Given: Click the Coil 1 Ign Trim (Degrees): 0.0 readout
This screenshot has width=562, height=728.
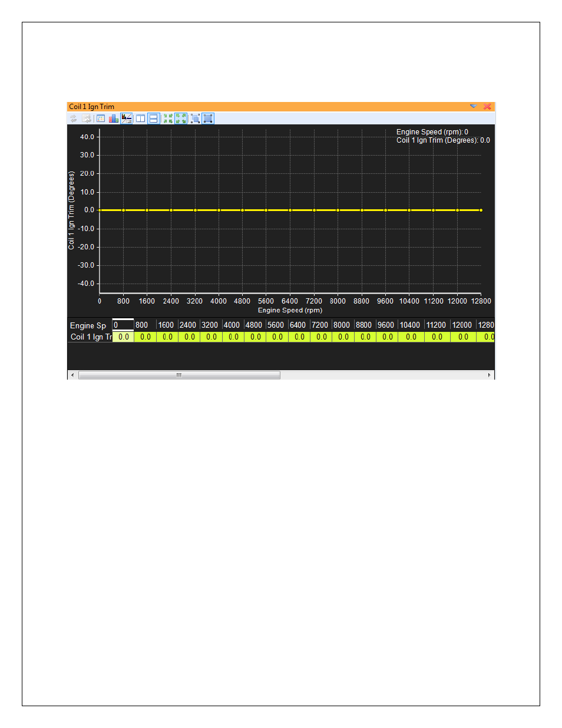Looking at the screenshot, I should click(x=443, y=140).
